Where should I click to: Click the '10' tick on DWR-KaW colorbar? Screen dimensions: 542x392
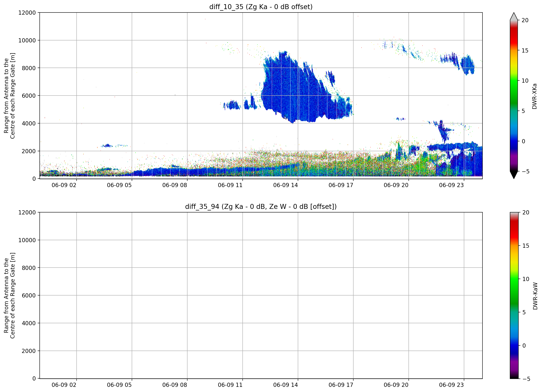pos(526,279)
